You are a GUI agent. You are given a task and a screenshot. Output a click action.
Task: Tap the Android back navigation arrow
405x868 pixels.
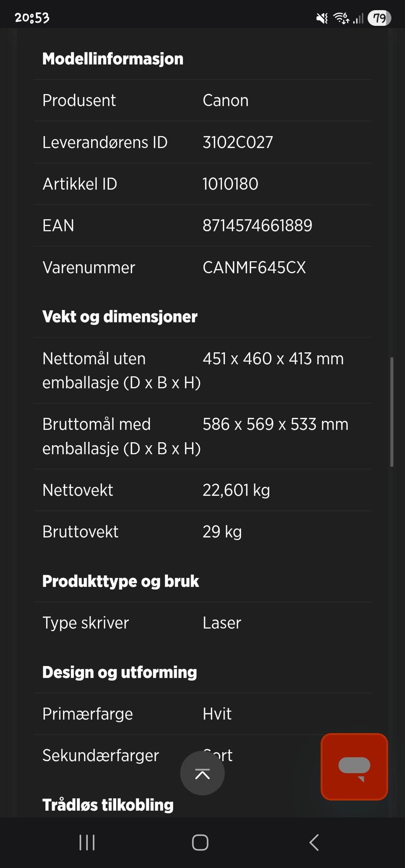pyautogui.click(x=314, y=843)
